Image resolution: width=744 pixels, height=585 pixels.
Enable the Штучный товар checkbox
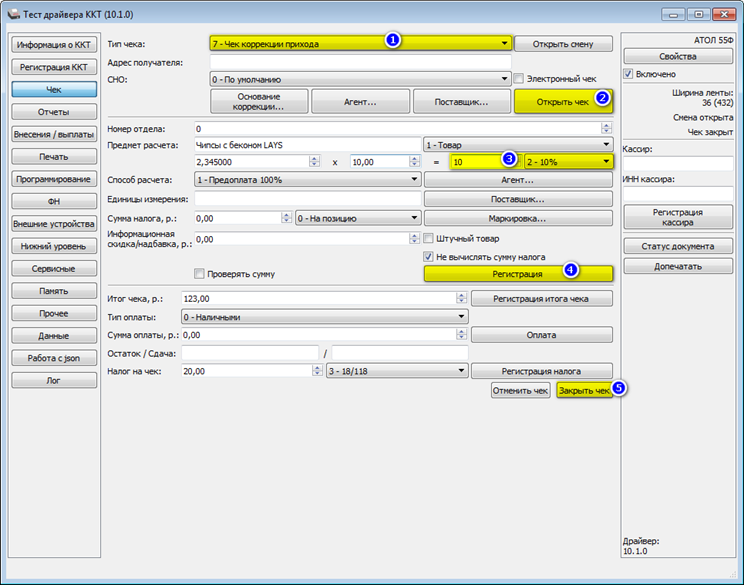click(428, 238)
